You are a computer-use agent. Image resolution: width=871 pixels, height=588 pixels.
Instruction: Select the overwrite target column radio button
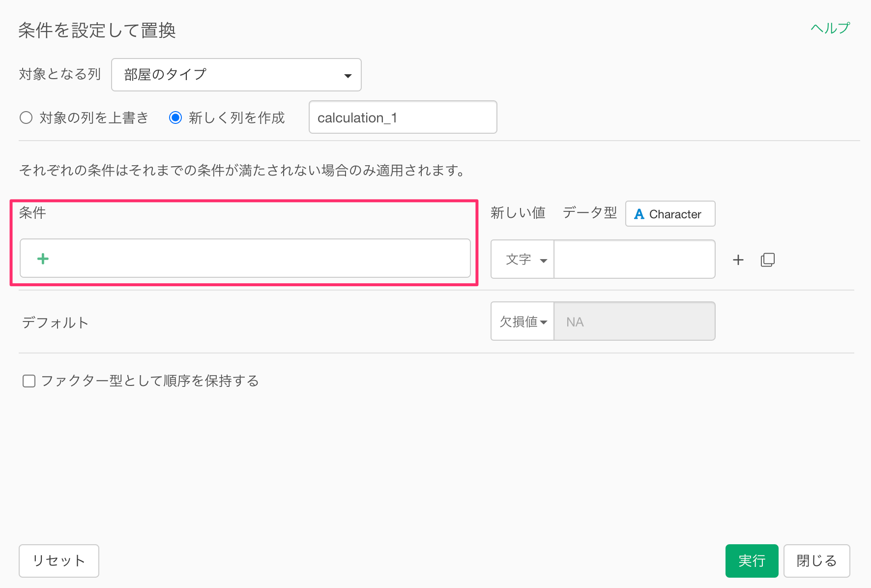click(x=26, y=118)
